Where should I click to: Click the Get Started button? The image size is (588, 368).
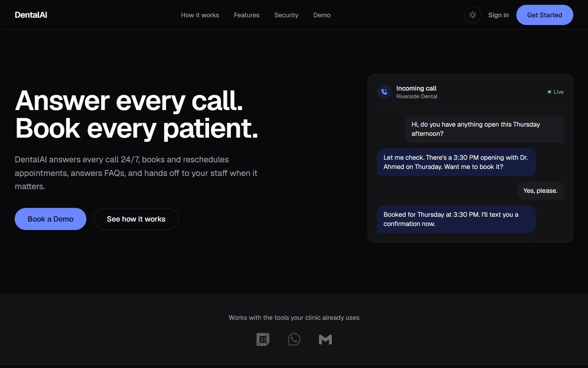pos(545,15)
